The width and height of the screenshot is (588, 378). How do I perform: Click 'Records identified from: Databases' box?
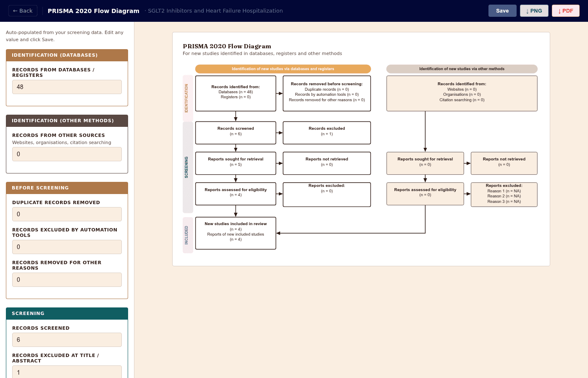(x=236, y=93)
